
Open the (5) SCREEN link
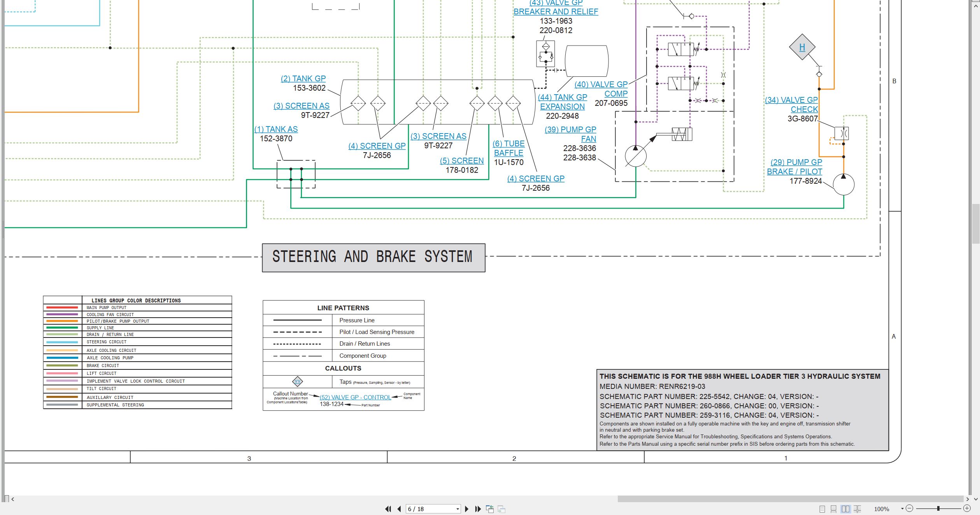pyautogui.click(x=462, y=161)
